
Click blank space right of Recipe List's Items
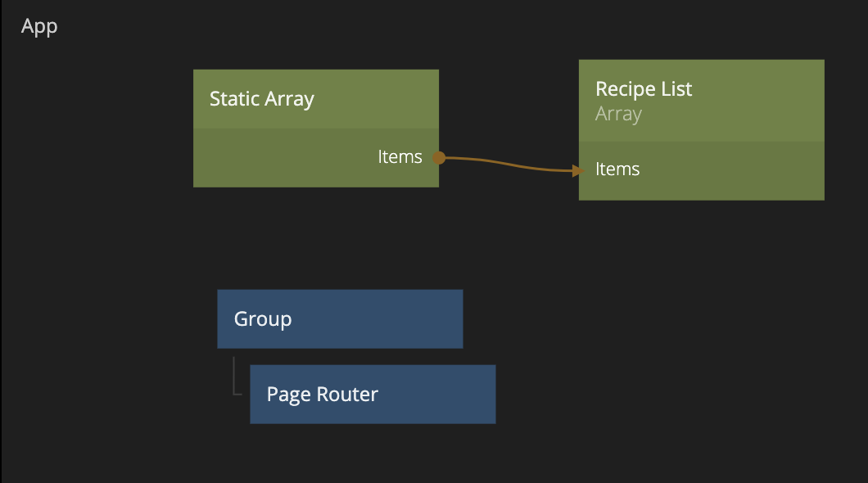point(737,170)
